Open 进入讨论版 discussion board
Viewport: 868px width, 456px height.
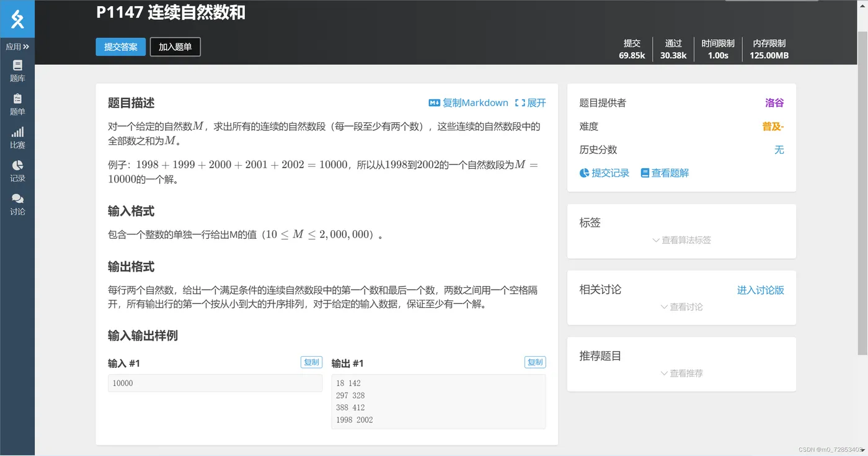(x=760, y=290)
